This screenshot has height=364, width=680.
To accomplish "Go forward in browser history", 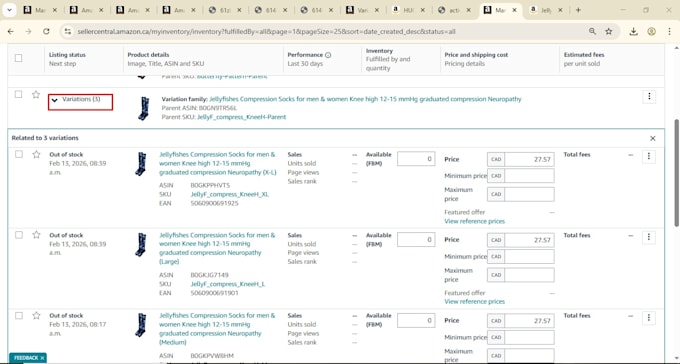I will pyautogui.click(x=29, y=31).
